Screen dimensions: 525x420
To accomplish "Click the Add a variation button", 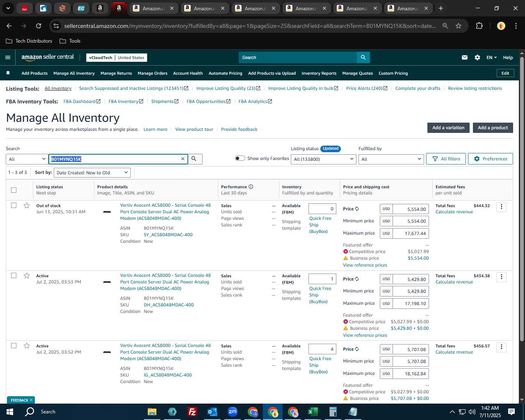I will pos(448,128).
